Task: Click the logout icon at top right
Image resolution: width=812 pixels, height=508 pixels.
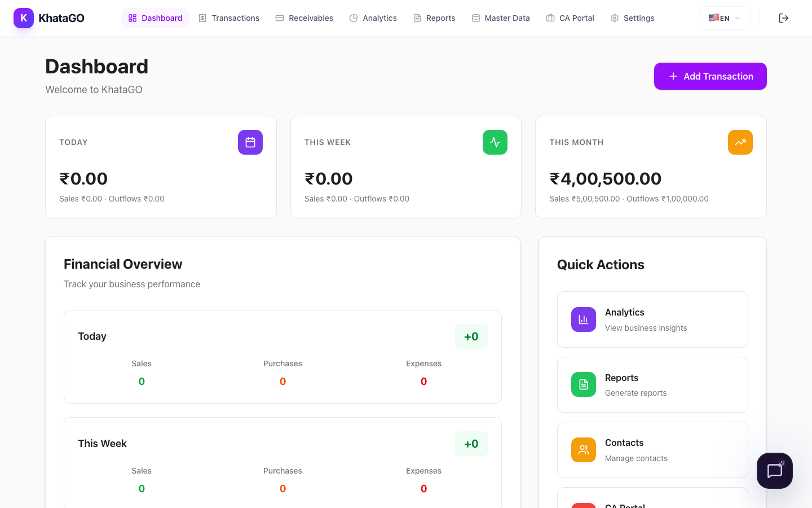Action: point(784,17)
